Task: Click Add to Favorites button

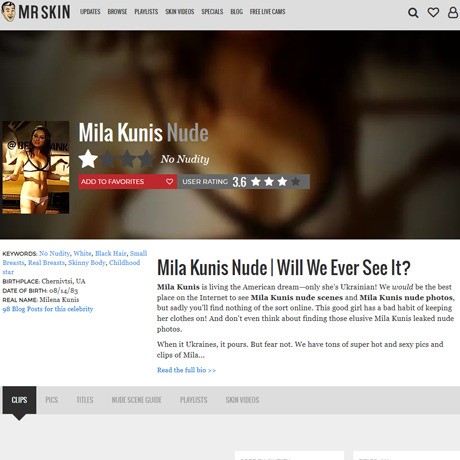Action: [128, 182]
